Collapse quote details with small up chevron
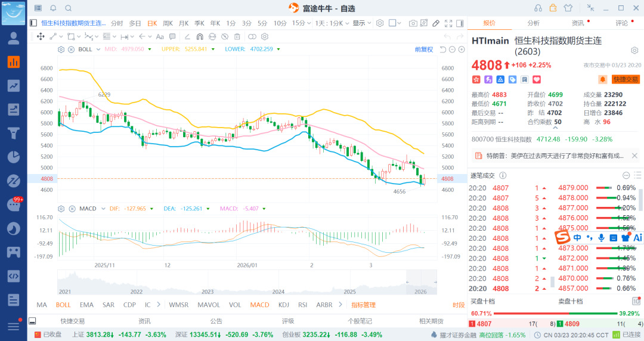 pos(555,128)
